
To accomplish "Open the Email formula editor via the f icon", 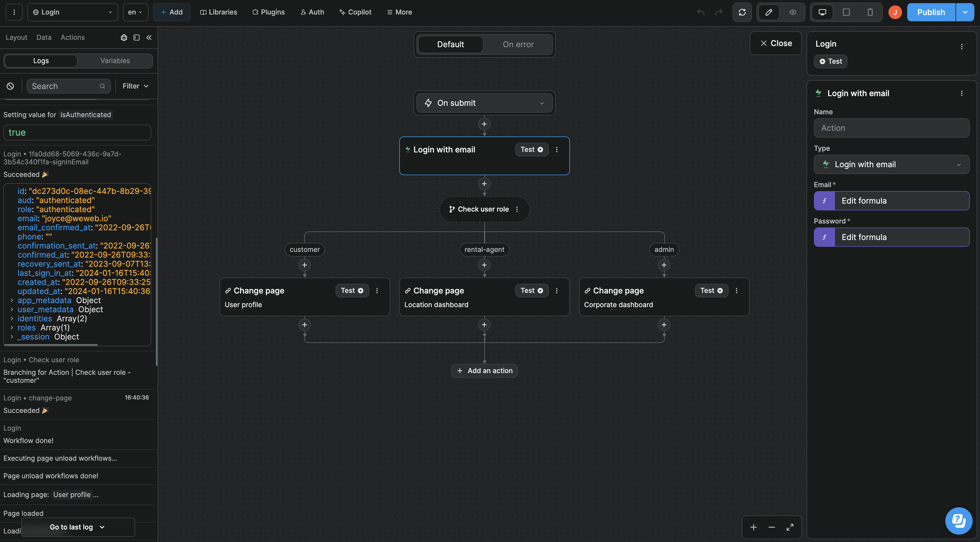I will pyautogui.click(x=824, y=200).
